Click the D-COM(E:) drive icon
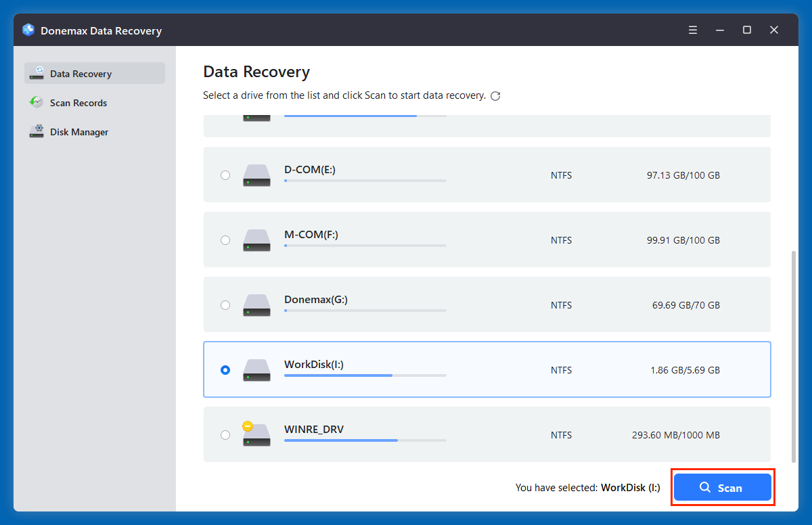 point(256,175)
